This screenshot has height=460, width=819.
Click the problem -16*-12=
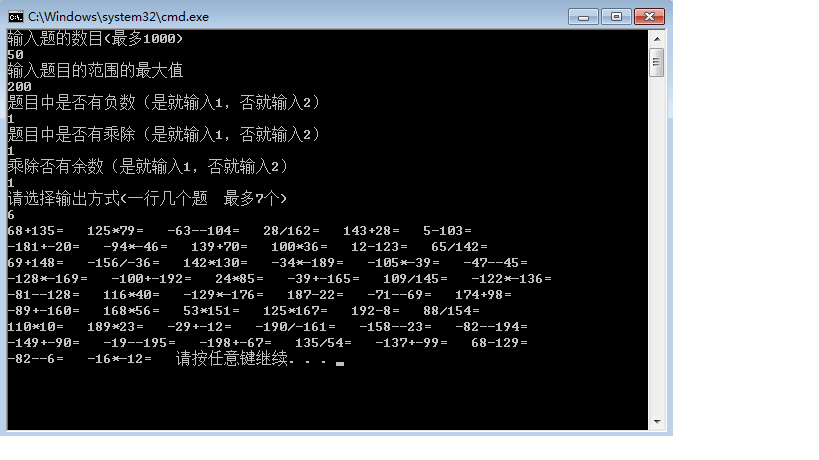(120, 359)
